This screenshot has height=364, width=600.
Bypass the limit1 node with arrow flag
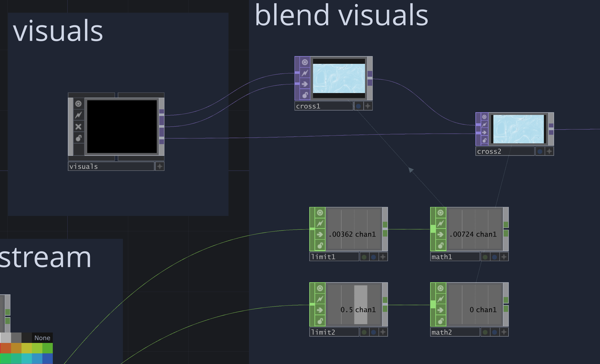point(320,234)
